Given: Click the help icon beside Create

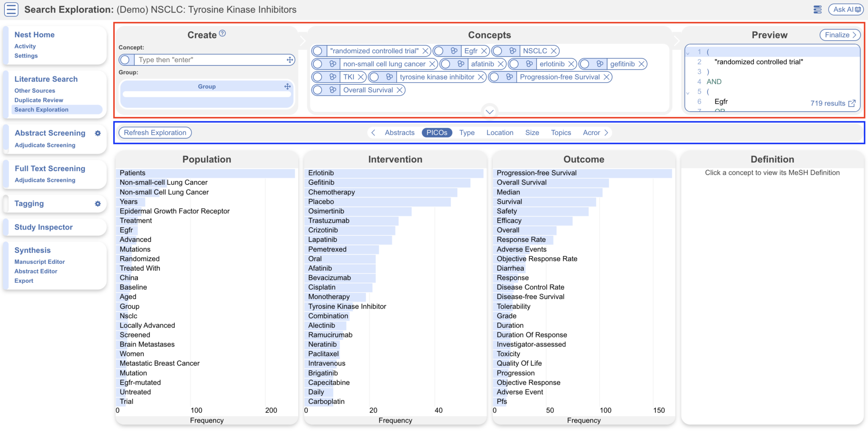Looking at the screenshot, I should pos(223,33).
